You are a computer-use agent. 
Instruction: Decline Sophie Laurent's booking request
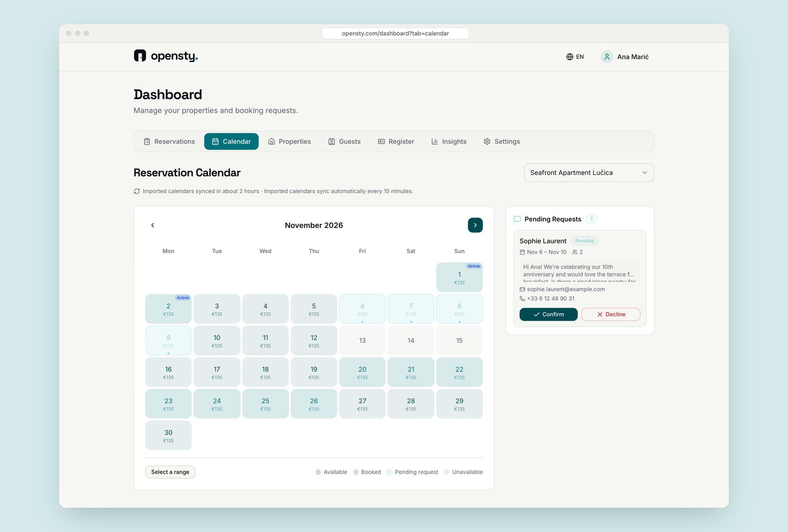611,314
